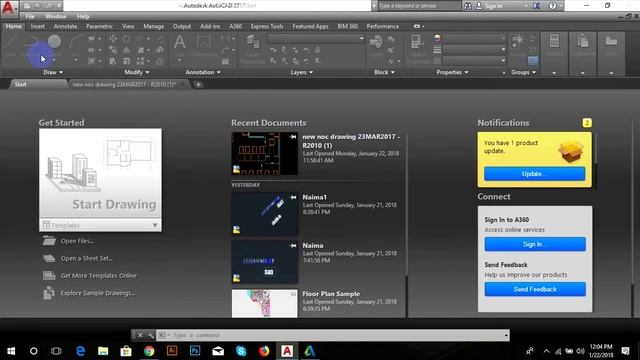Open the Autodesk Exchange Apps X icon
Screen dimensions: 640x360
[537, 6]
